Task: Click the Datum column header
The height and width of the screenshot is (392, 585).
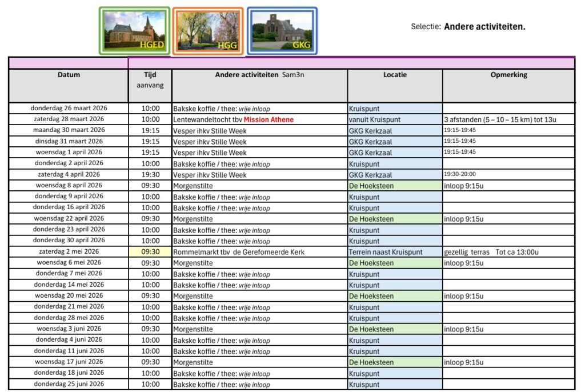Action: [x=69, y=75]
